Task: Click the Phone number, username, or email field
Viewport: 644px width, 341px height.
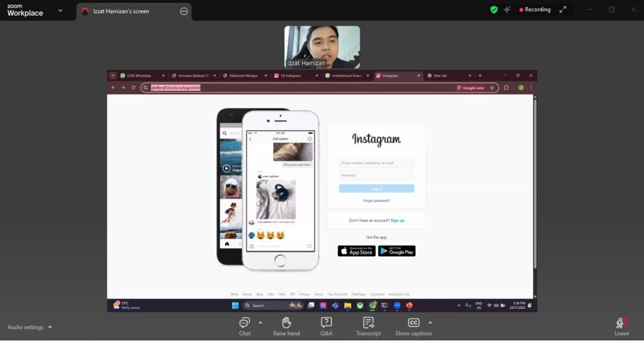Action: pos(376,163)
